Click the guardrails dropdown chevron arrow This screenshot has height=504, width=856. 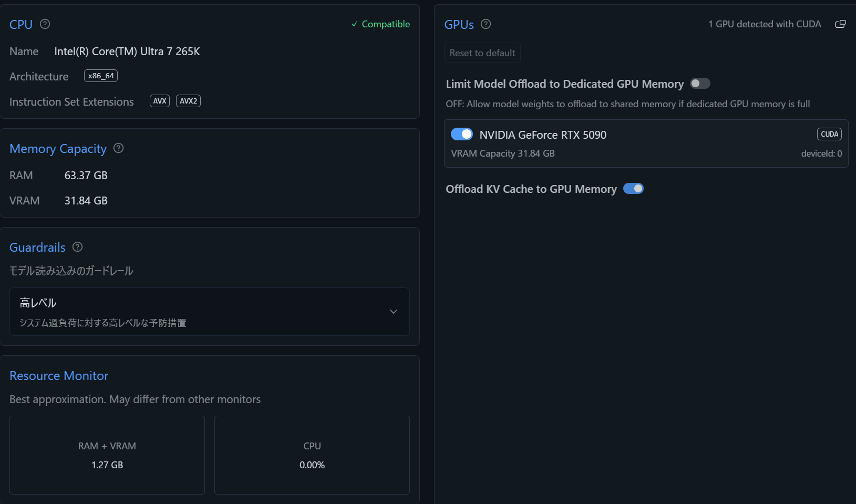[394, 312]
